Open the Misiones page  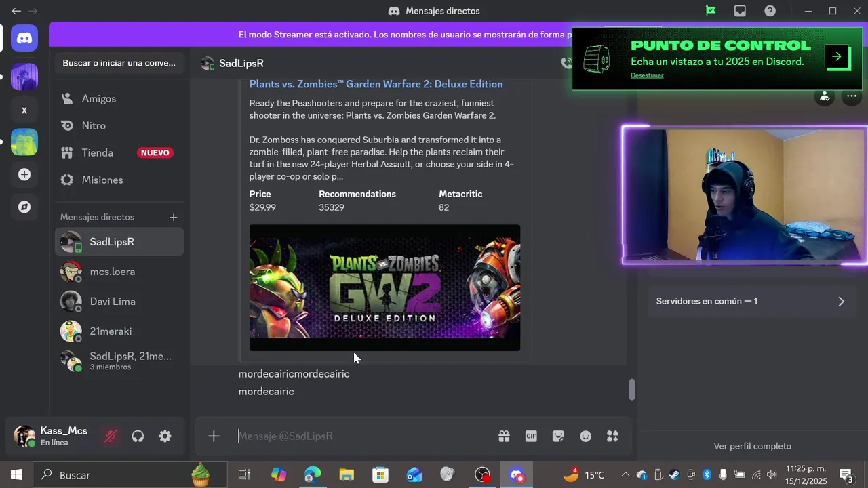coord(119,180)
